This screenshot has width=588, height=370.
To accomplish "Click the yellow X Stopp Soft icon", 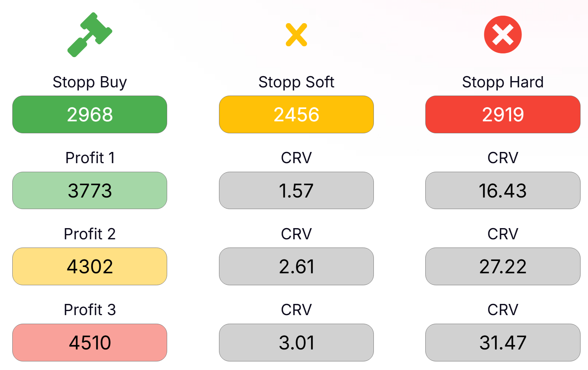I will 297,35.
